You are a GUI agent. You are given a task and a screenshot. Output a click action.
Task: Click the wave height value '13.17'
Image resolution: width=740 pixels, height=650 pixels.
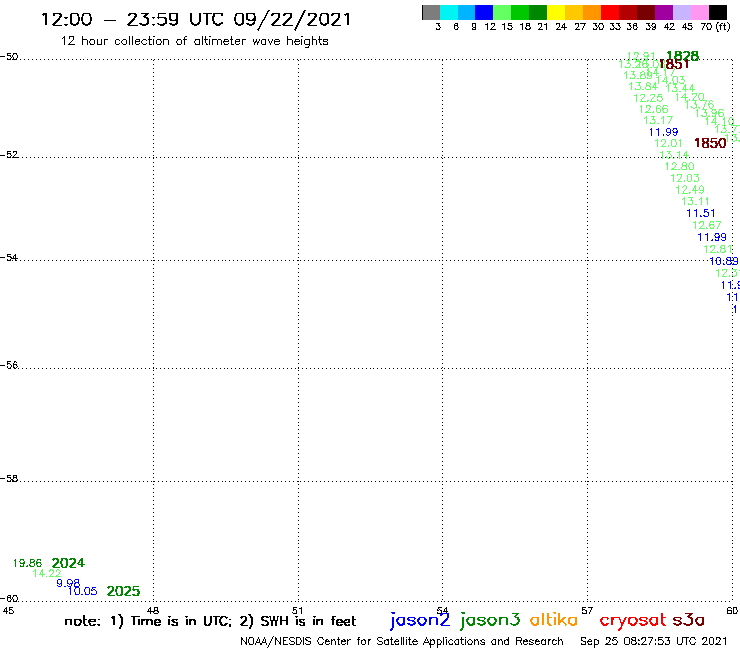[x=658, y=120]
